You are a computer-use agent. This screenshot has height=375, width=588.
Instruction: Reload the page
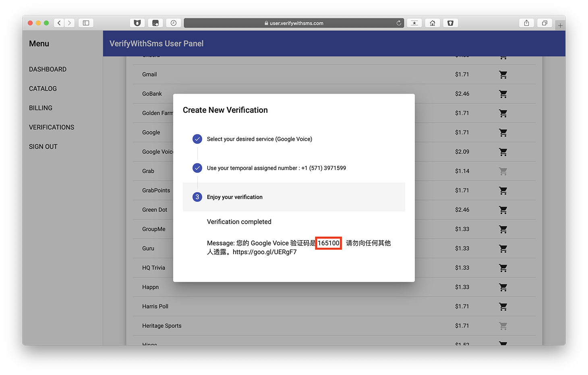(x=399, y=23)
